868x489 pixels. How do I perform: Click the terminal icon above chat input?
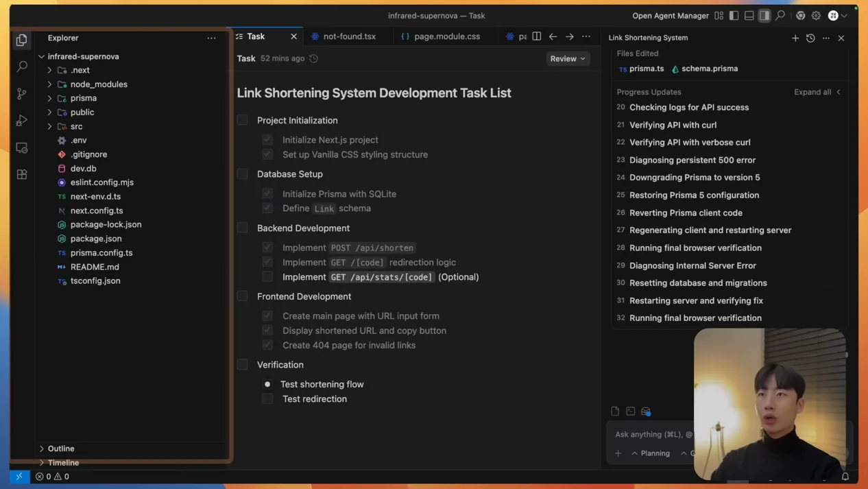pyautogui.click(x=631, y=412)
